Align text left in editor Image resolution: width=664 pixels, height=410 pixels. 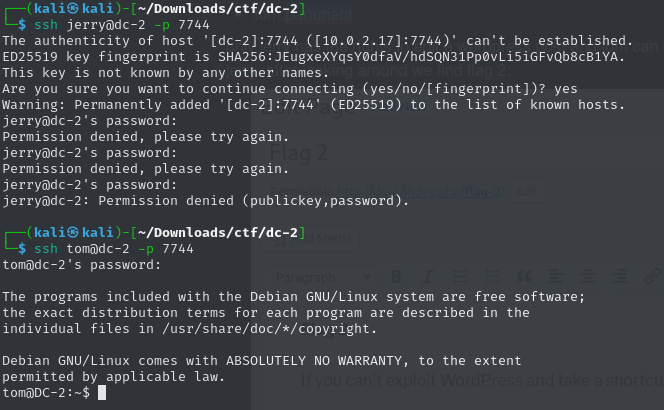pyautogui.click(x=556, y=277)
